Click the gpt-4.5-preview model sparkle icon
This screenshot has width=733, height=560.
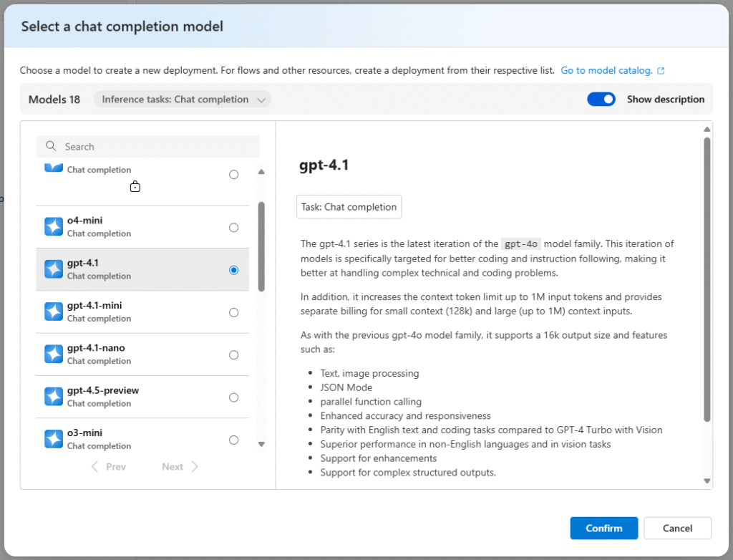tap(54, 397)
